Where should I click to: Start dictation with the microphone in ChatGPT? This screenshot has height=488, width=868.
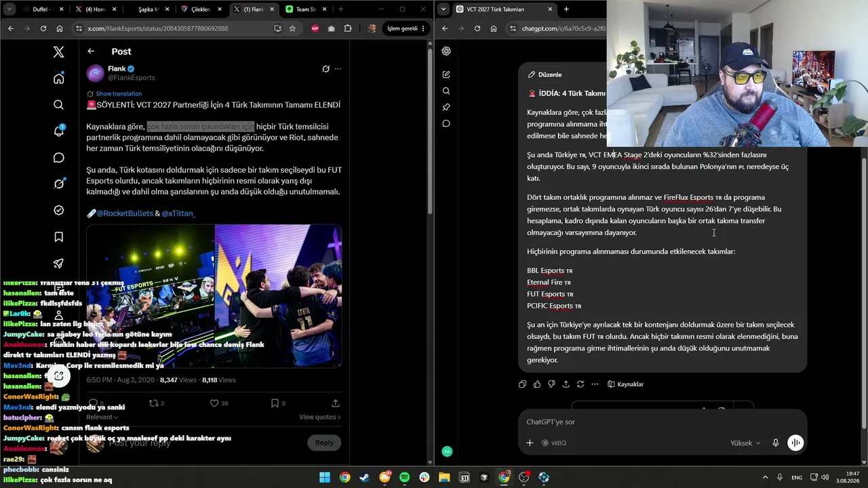776,443
